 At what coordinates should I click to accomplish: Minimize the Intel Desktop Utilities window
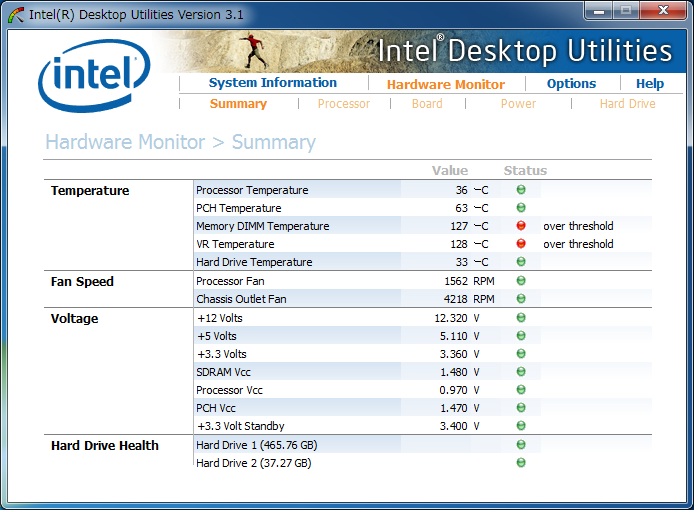(599, 11)
